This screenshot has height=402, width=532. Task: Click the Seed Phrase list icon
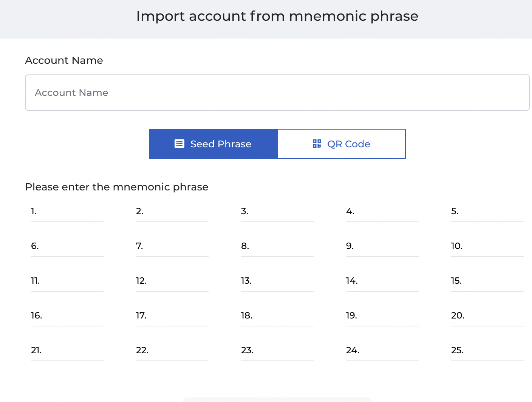pos(179,144)
